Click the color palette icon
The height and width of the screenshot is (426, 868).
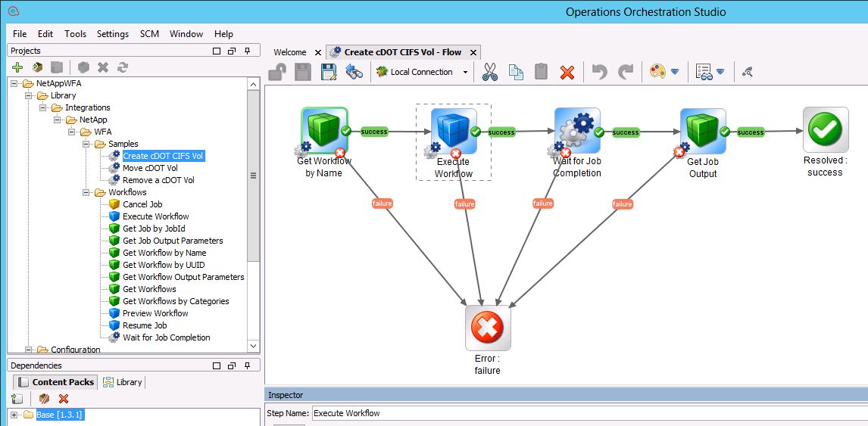click(x=657, y=72)
